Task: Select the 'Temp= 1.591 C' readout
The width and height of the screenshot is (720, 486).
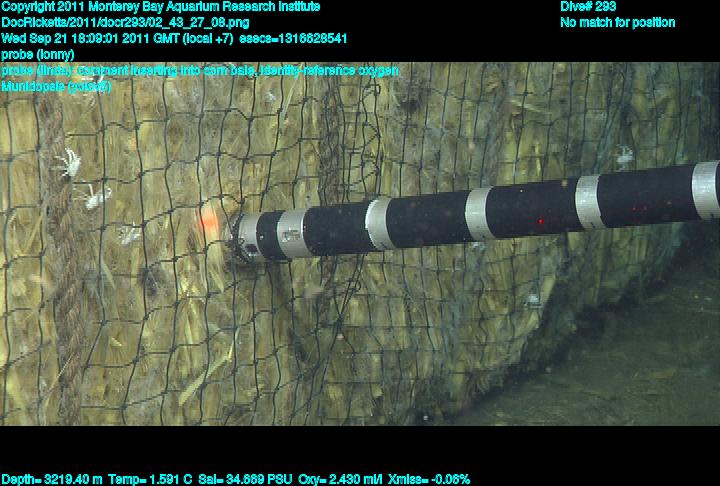Action: 150,480
